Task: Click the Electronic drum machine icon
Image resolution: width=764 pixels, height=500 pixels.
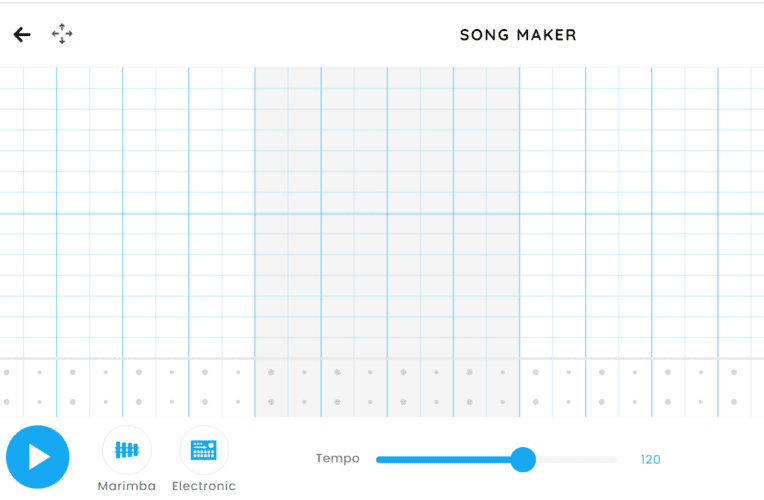Action: coord(204,450)
